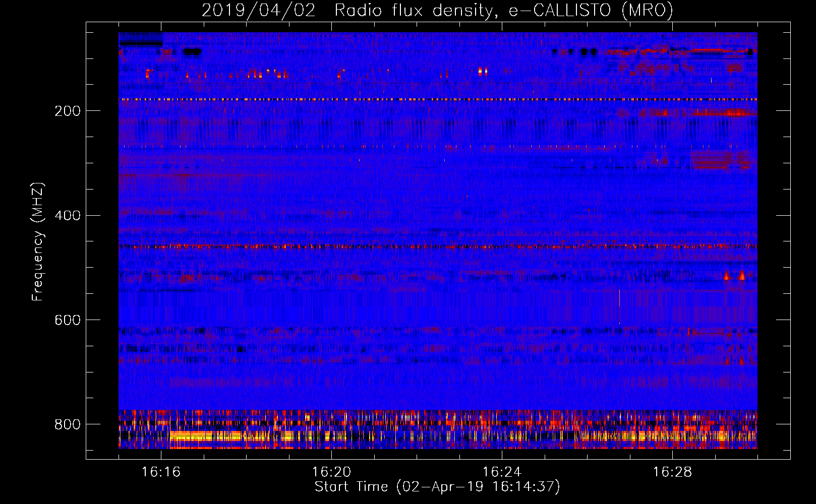This screenshot has width=816, height=504.
Task: Click the 16:28 time tick label
Action: 672,472
